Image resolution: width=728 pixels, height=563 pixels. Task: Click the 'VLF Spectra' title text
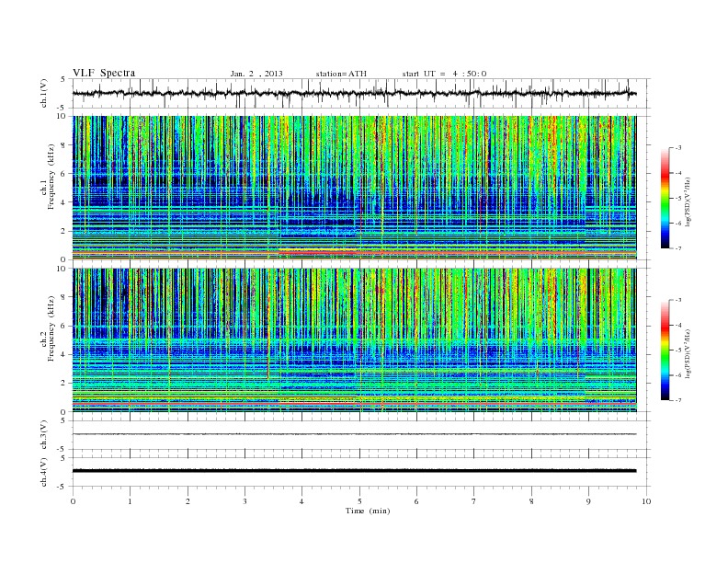pyautogui.click(x=104, y=73)
